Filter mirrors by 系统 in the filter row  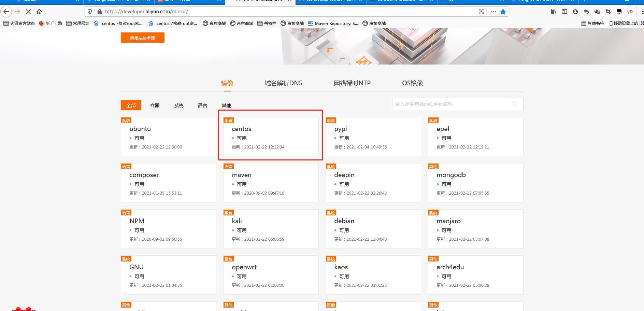click(x=178, y=105)
